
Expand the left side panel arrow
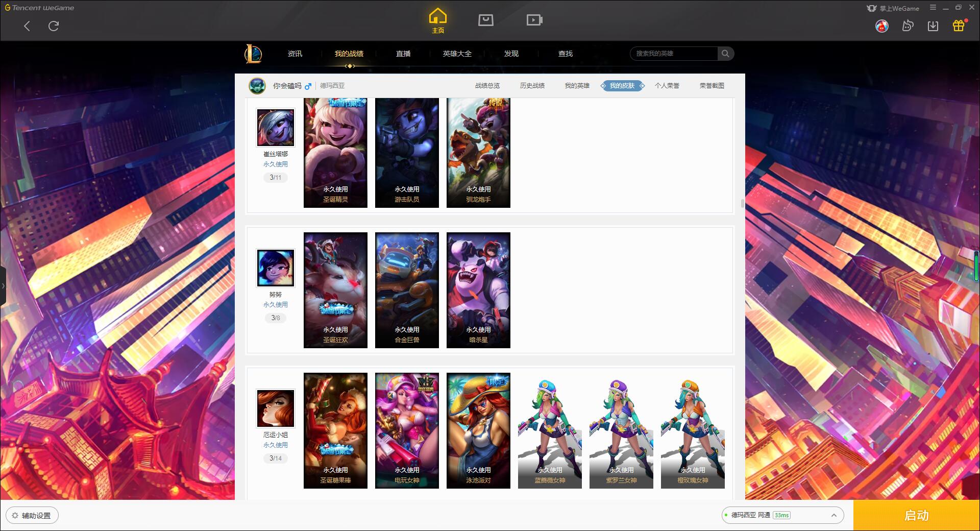(3, 286)
